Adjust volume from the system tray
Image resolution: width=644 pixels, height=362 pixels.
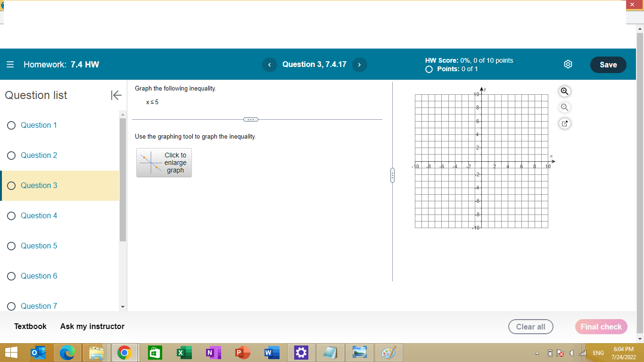point(571,353)
